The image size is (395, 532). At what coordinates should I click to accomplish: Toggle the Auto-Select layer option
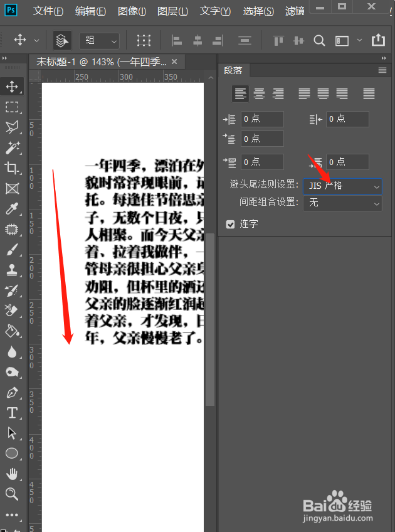[x=62, y=41]
